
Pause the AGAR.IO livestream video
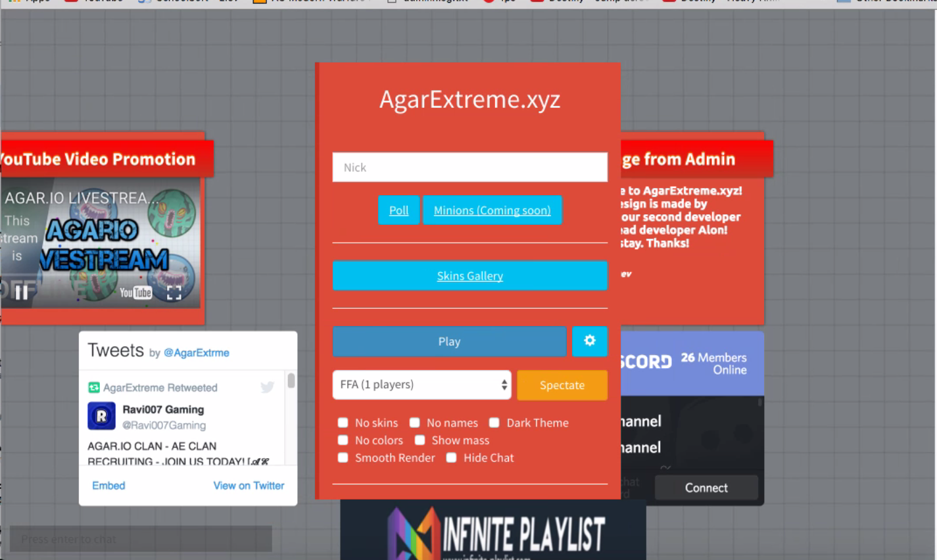pyautogui.click(x=22, y=292)
